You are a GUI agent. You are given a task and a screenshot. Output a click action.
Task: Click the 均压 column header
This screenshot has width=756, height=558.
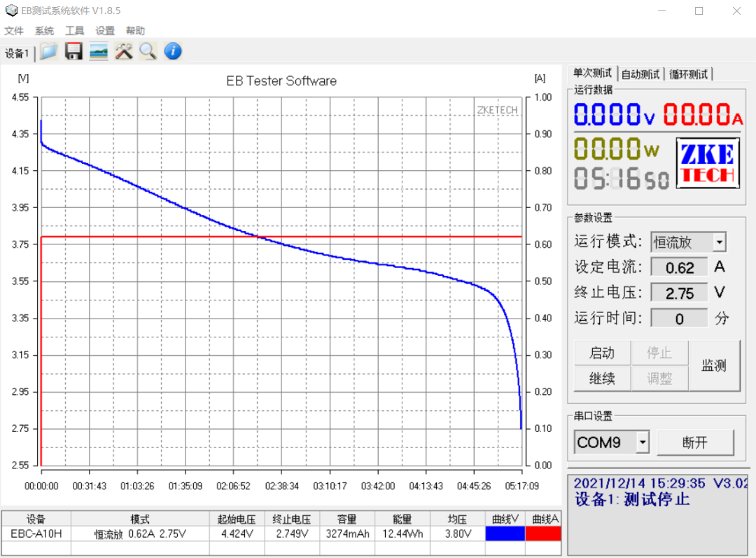point(458,519)
